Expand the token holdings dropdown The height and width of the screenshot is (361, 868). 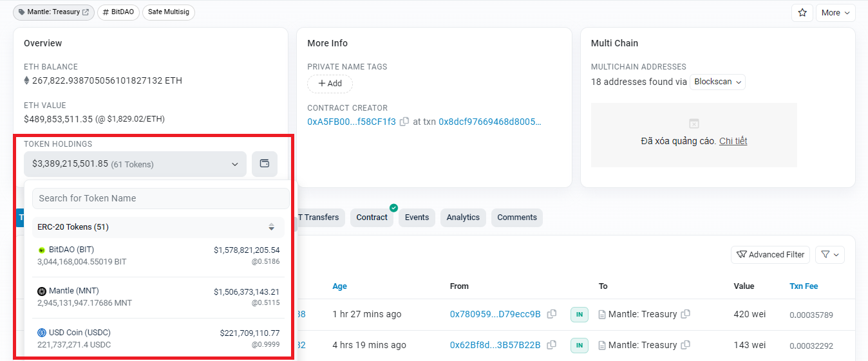coord(135,164)
